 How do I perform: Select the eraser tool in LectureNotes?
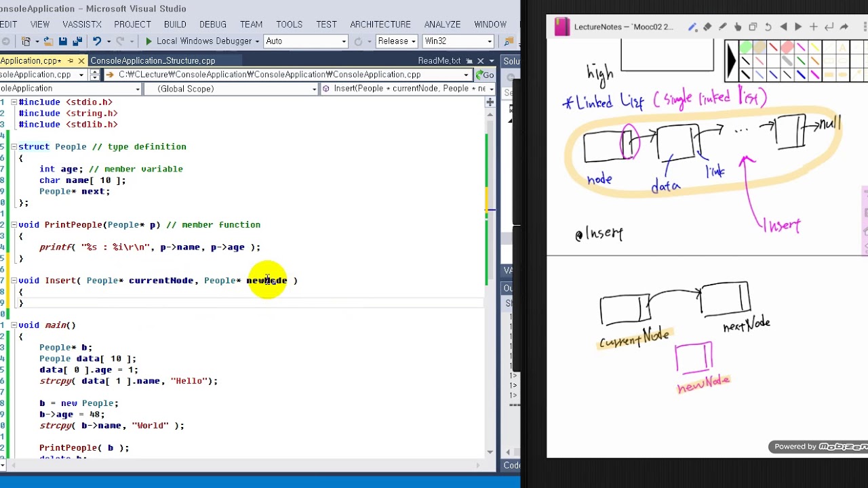click(x=707, y=27)
